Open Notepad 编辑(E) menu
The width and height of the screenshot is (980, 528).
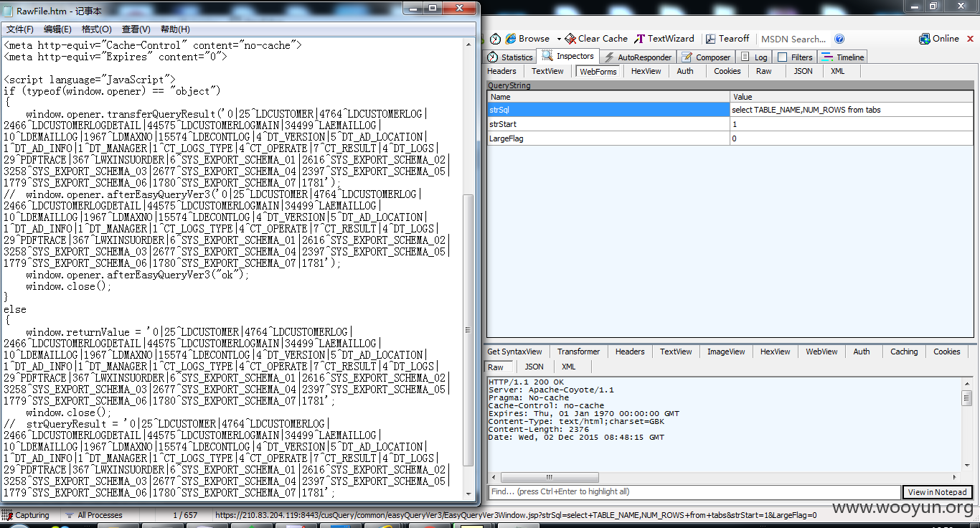tap(57, 29)
